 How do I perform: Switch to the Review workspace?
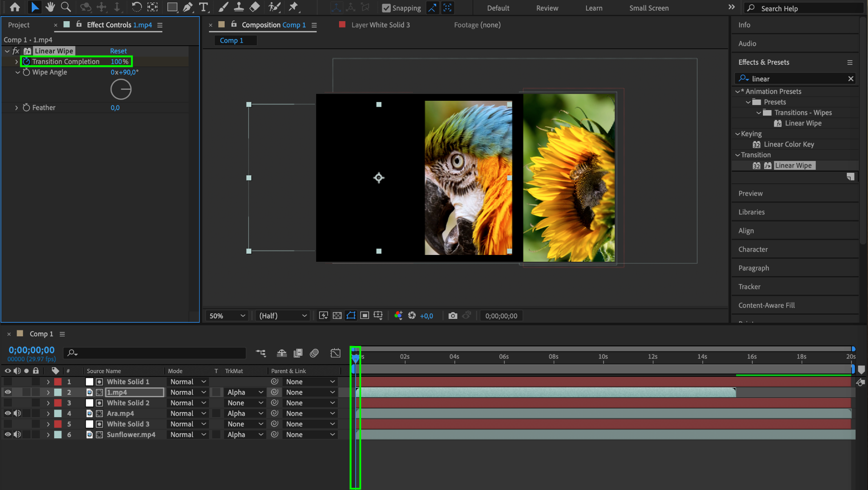547,8
